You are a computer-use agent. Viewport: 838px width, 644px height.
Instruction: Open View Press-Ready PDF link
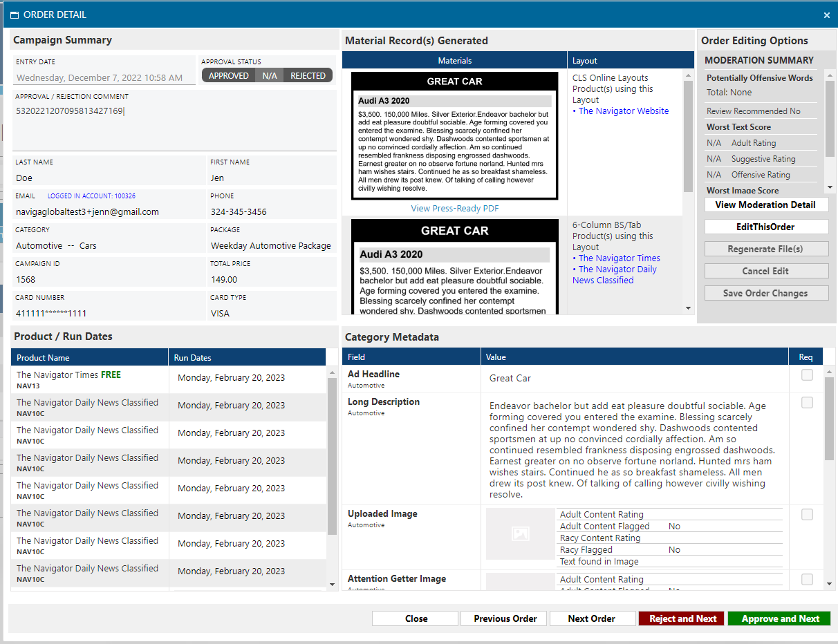pyautogui.click(x=454, y=208)
